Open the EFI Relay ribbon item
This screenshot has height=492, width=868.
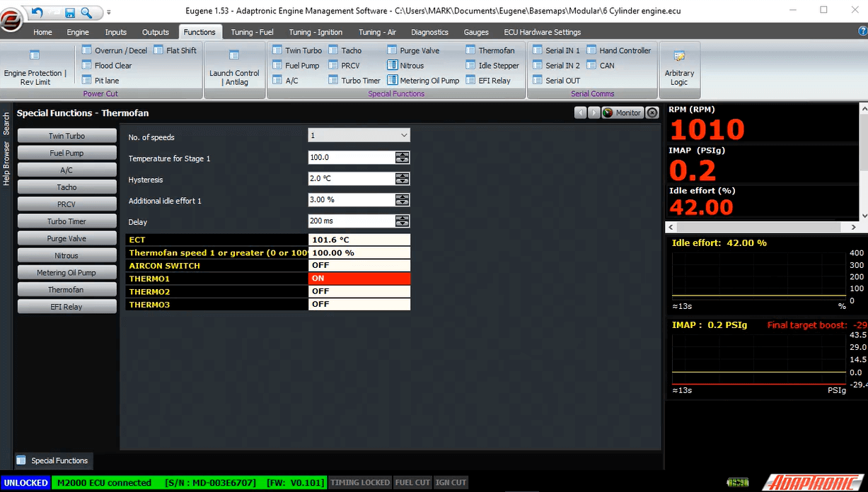tap(488, 81)
